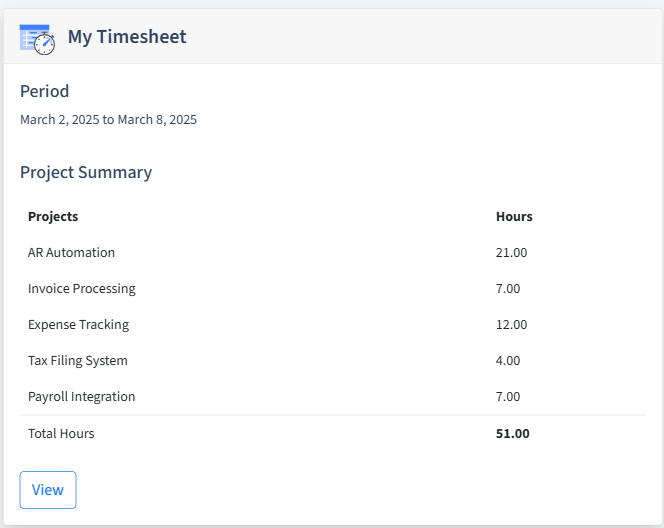664x528 pixels.
Task: Select the date range March 2, 2025 to March 8, 2025
Action: [x=108, y=120]
